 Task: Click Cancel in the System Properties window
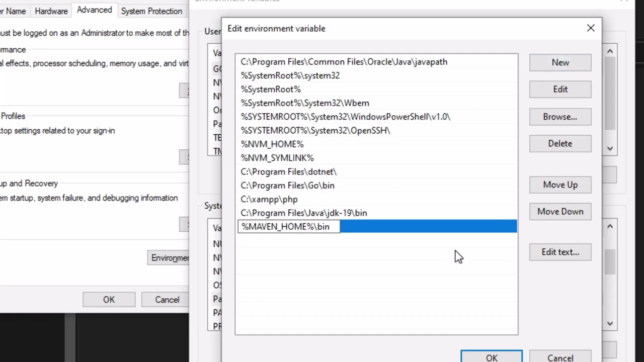pyautogui.click(x=166, y=300)
